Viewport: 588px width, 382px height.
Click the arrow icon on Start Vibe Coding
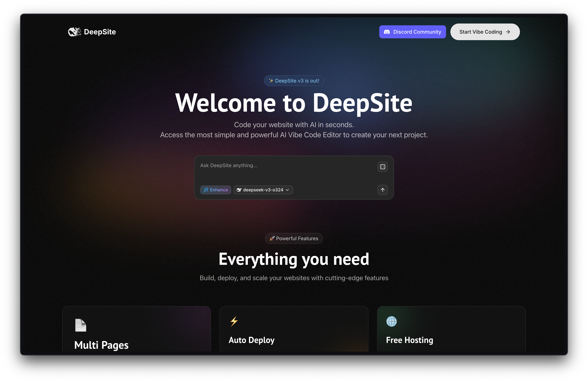tap(508, 32)
